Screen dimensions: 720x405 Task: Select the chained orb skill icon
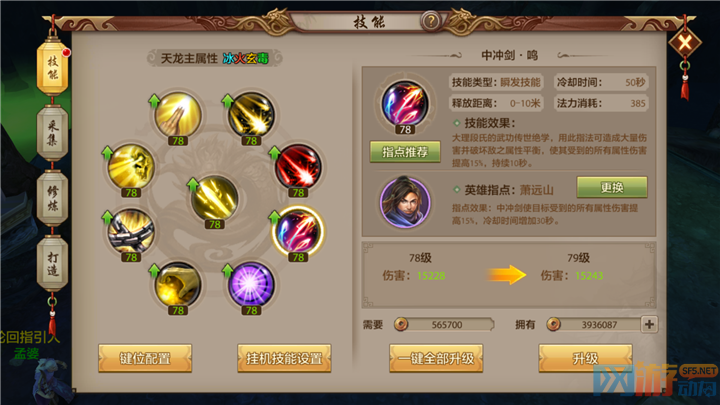[x=131, y=231]
